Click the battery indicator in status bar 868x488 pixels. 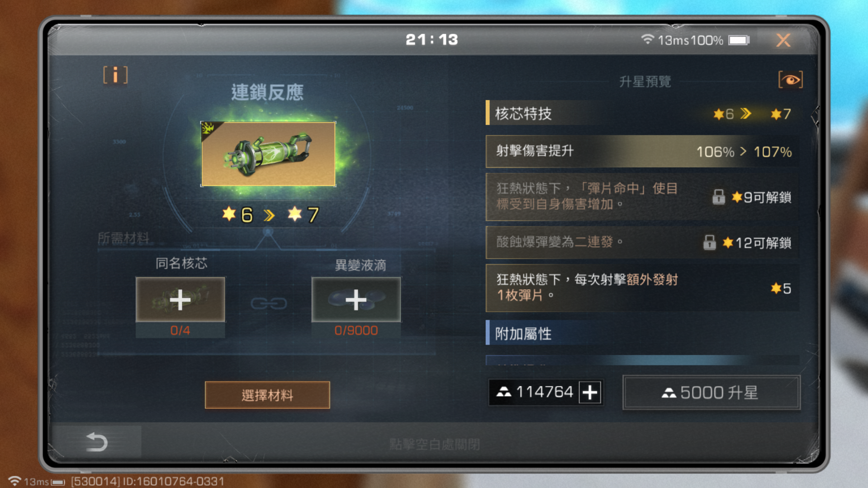coord(739,40)
